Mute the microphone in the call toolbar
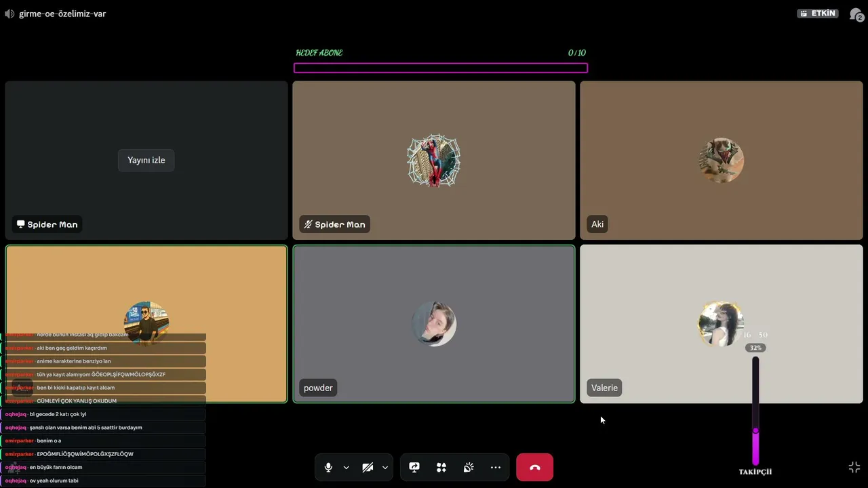 pyautogui.click(x=328, y=468)
